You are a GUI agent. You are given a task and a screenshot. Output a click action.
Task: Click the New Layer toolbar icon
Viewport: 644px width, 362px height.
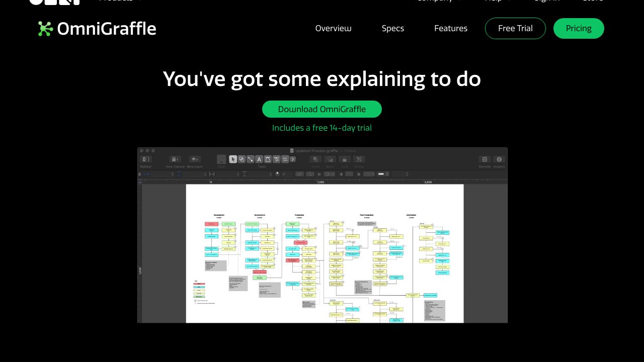(x=195, y=159)
